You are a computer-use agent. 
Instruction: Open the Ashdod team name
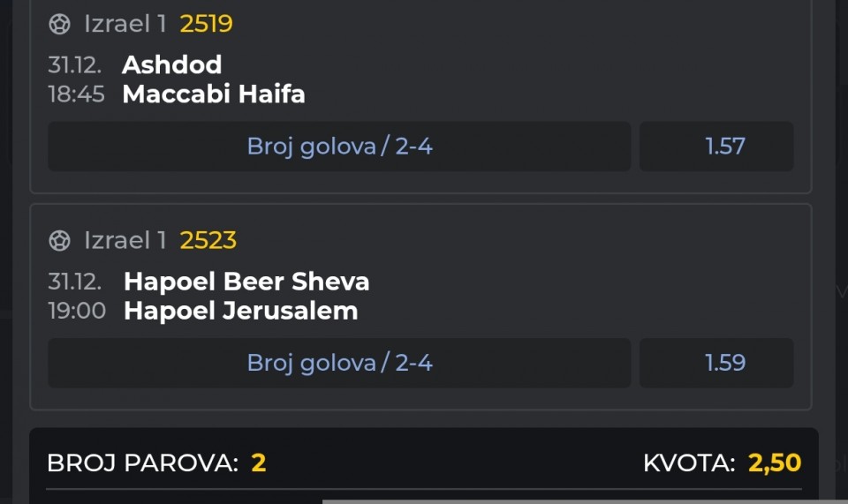[171, 64]
